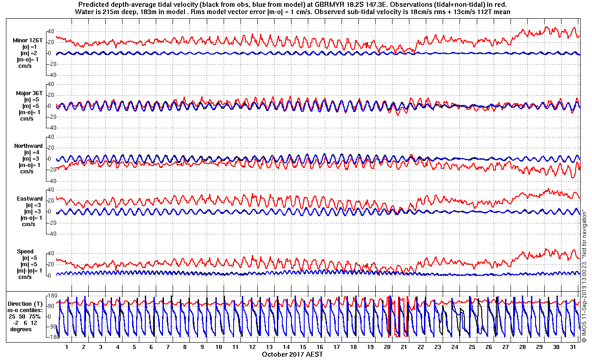The image size is (592, 364).
Task: Click "|o| =5" under Major 36T
Action: (x=32, y=100)
